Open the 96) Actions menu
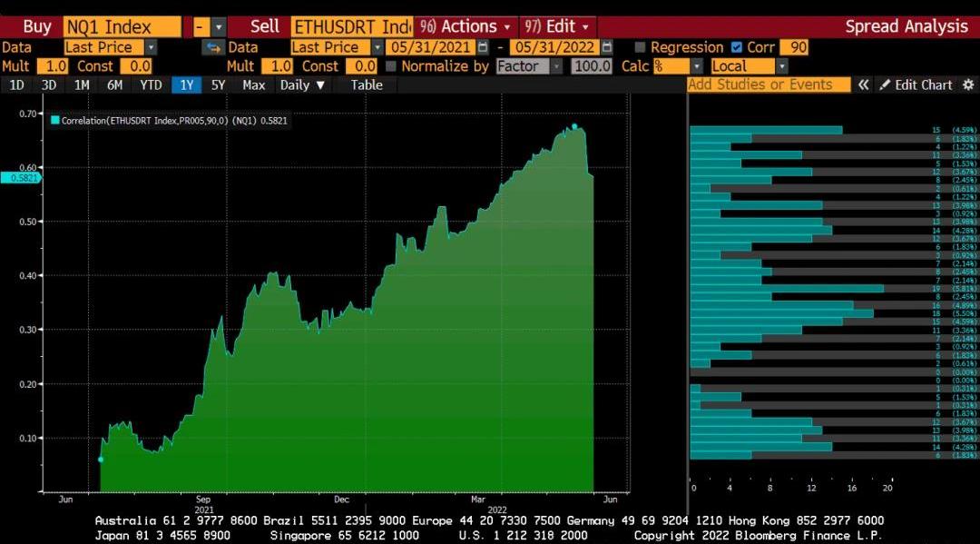This screenshot has width=980, height=544. [x=465, y=26]
